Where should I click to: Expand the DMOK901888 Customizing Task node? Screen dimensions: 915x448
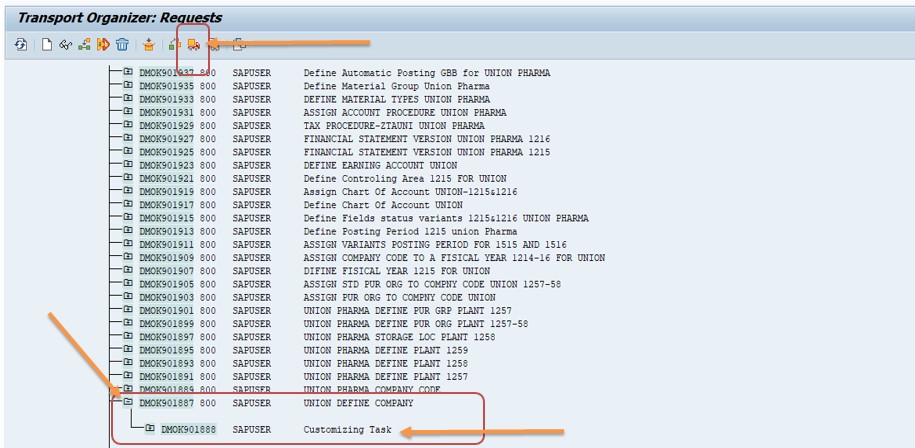(149, 428)
